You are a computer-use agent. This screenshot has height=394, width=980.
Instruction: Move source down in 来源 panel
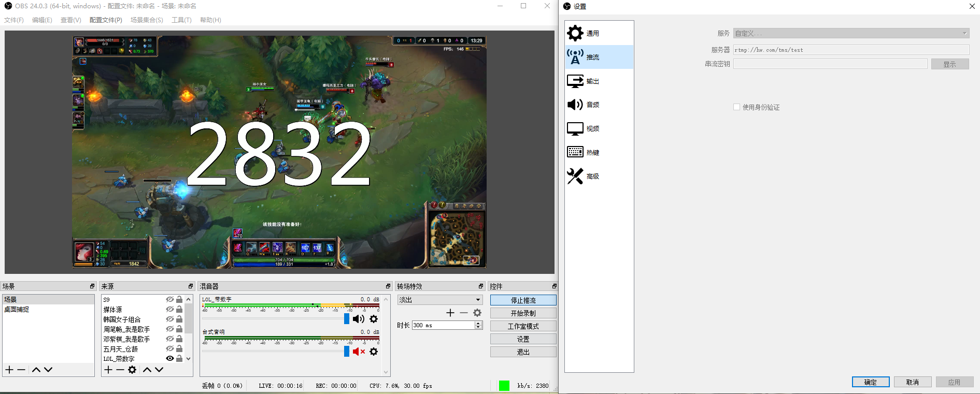coord(159,370)
